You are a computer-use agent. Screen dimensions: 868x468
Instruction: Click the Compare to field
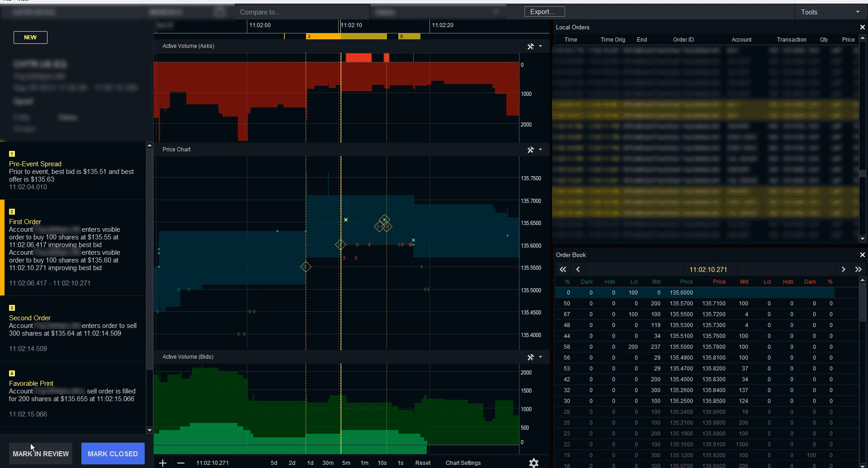point(302,12)
